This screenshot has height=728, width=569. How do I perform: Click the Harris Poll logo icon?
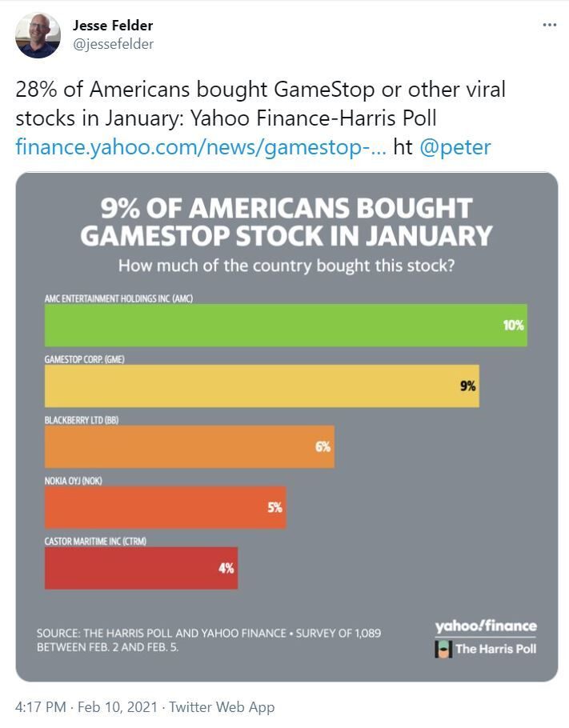[x=443, y=649]
